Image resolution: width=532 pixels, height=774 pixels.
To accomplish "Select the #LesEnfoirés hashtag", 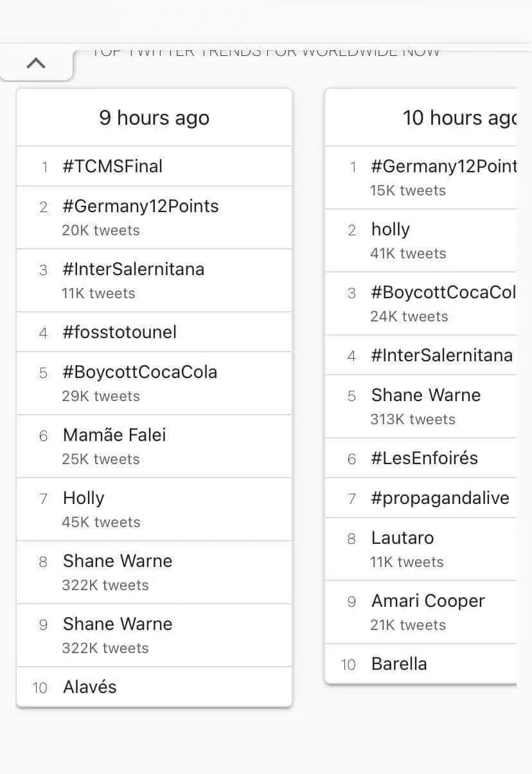I will pyautogui.click(x=421, y=458).
